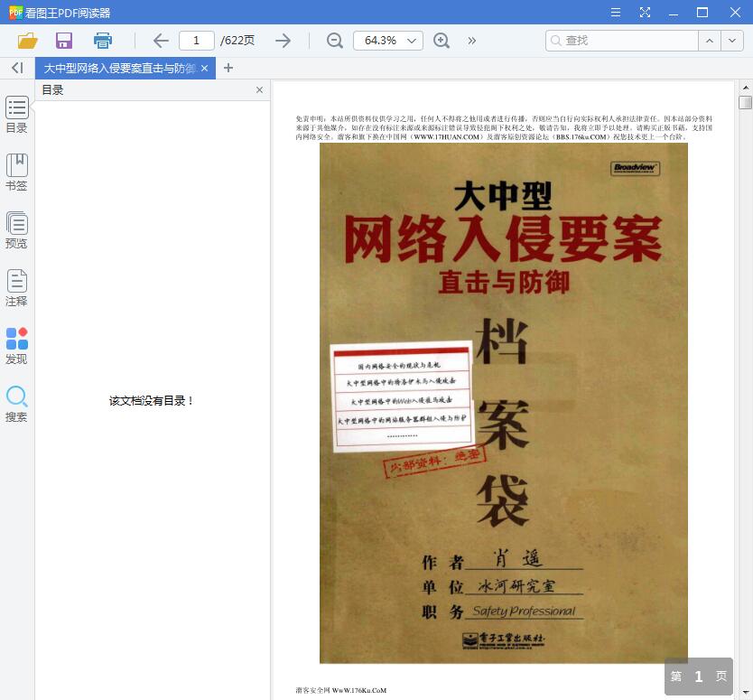Click the /622页 total pages label
The image size is (753, 700).
[237, 41]
